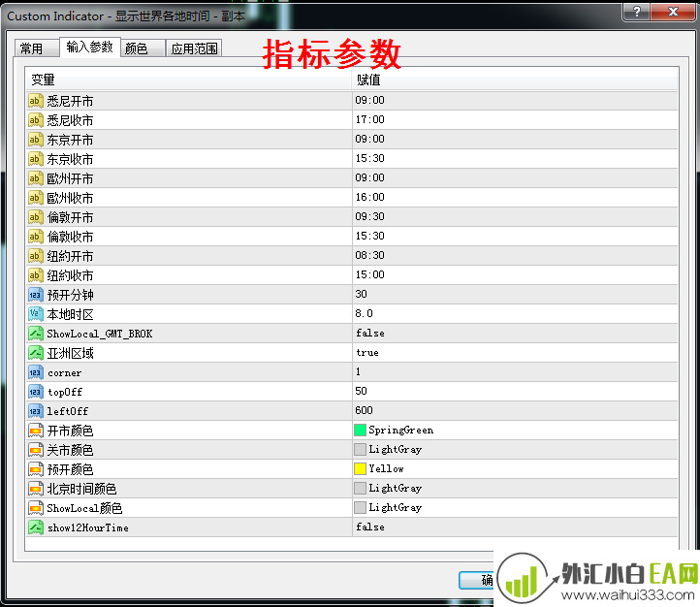Click the 确定 confirm button
This screenshot has height=607, width=700.
click(x=476, y=580)
